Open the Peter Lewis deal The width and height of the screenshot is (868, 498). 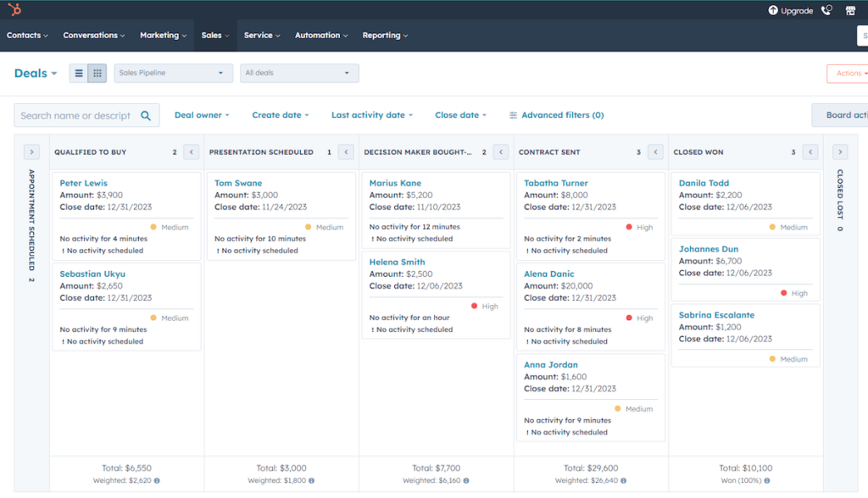[84, 182]
